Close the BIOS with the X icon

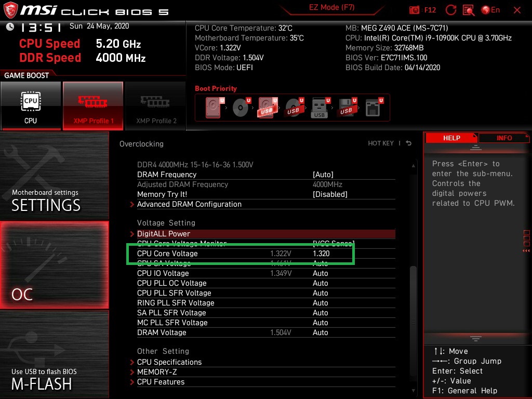click(x=517, y=10)
